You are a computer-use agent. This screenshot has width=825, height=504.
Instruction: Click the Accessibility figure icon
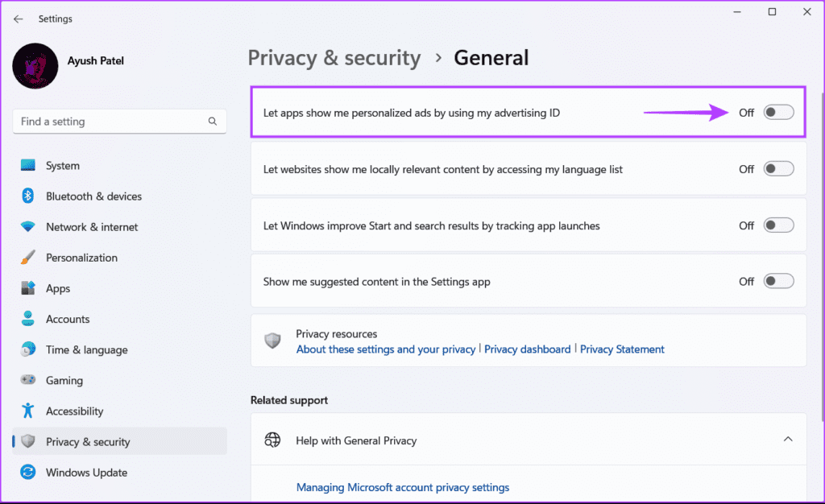pos(28,411)
